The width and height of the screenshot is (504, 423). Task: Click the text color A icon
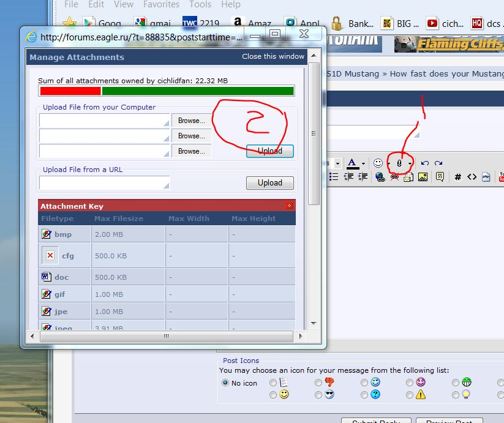click(x=352, y=163)
